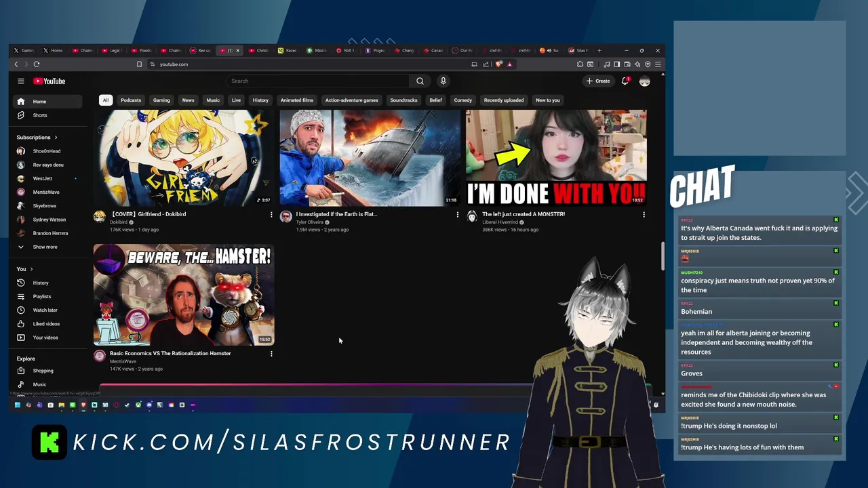The height and width of the screenshot is (488, 868).
Task: Open Playlists in sidebar
Action: [47, 296]
